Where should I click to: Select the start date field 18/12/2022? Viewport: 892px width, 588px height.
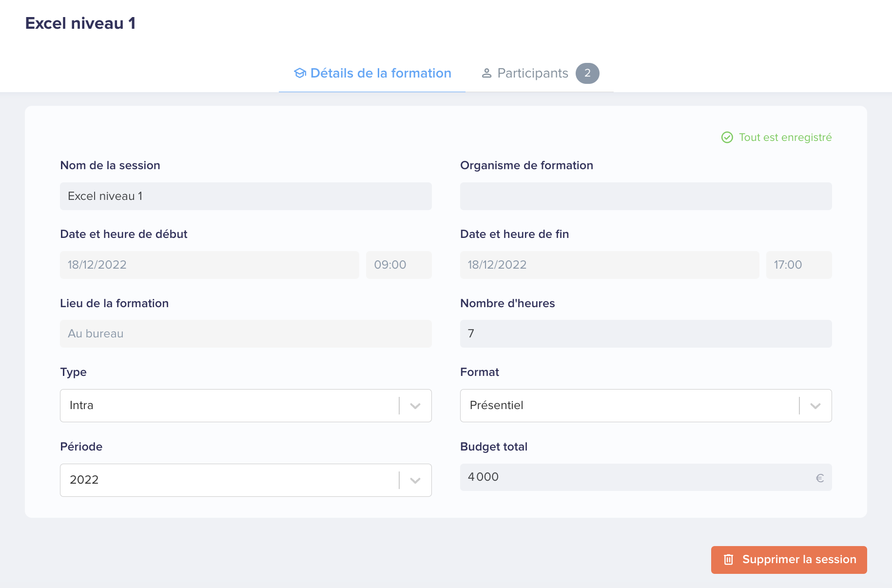click(x=210, y=265)
